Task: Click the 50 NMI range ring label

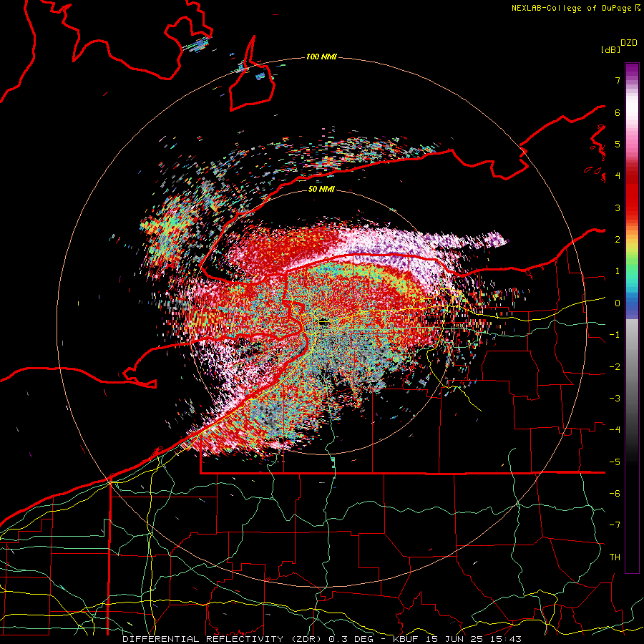Action: pos(321,189)
